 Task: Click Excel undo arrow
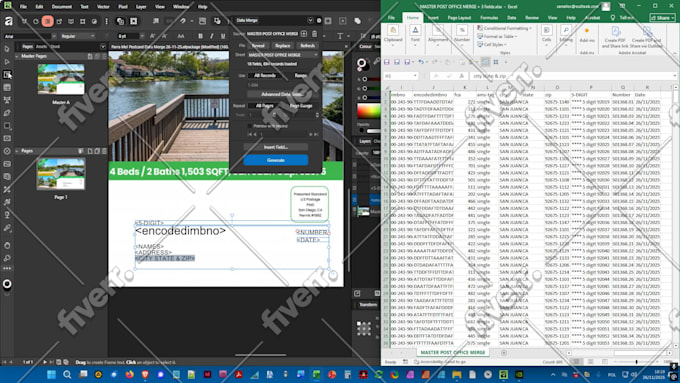click(421, 62)
